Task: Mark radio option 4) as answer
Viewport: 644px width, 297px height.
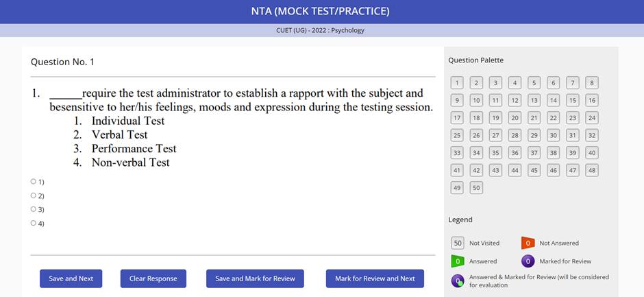Action: (x=34, y=223)
